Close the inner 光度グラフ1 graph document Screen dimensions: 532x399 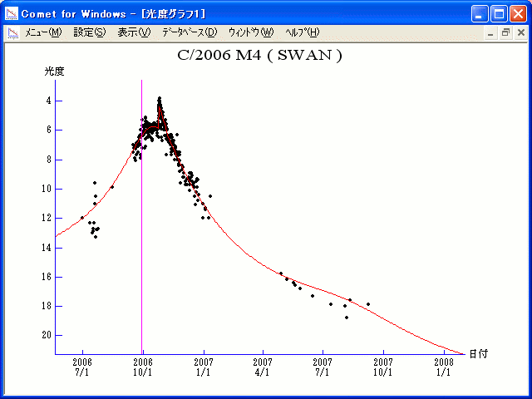(520, 32)
